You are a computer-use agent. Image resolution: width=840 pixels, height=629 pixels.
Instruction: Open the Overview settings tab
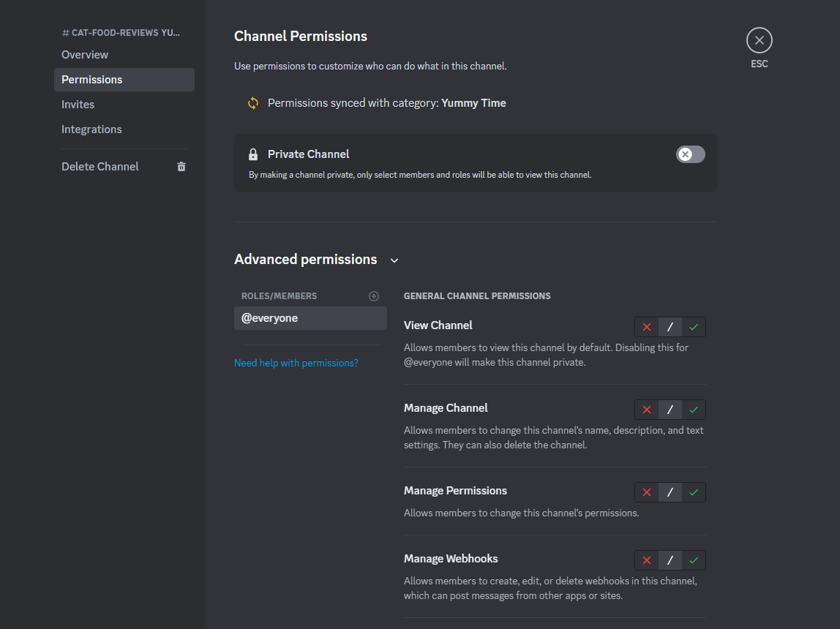[85, 54]
